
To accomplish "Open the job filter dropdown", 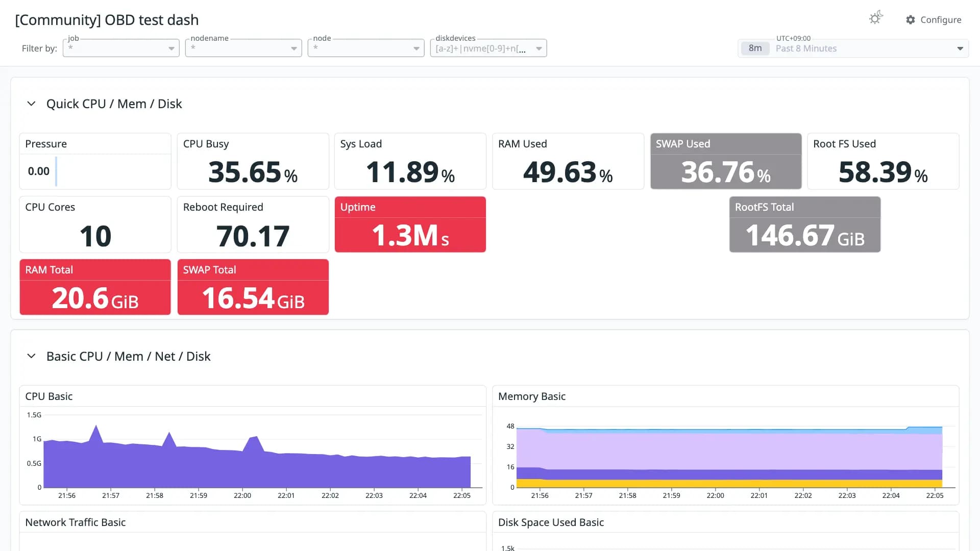I will tap(121, 48).
